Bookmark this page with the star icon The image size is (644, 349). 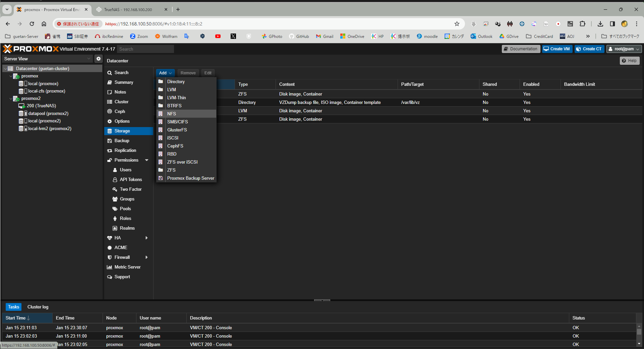(x=457, y=24)
